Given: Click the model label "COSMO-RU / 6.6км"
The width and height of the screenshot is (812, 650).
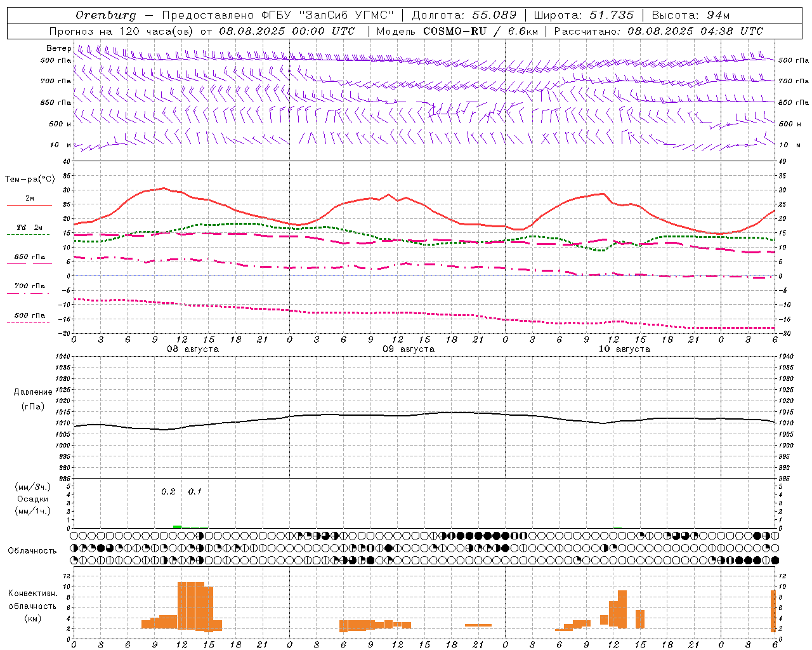Looking at the screenshot, I should [481, 31].
